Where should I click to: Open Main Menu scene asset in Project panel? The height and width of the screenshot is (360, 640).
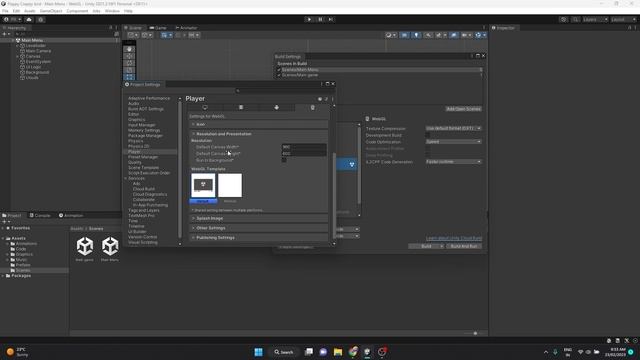coord(110,249)
